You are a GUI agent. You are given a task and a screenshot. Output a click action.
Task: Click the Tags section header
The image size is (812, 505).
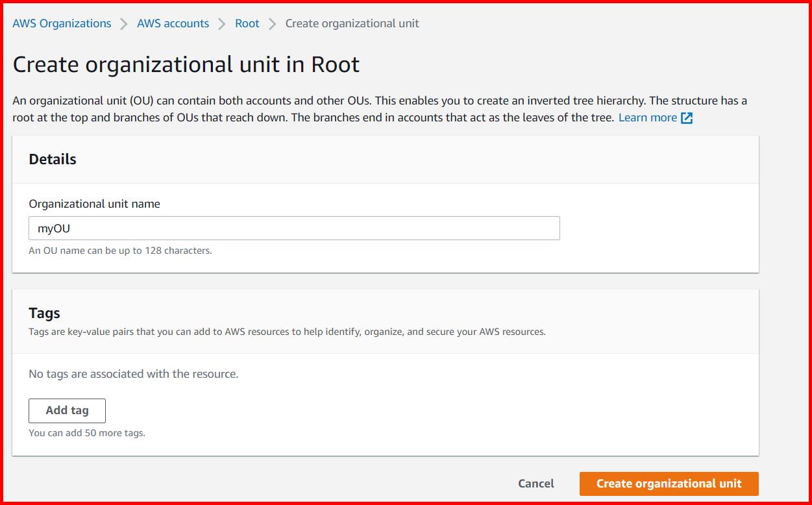[44, 313]
